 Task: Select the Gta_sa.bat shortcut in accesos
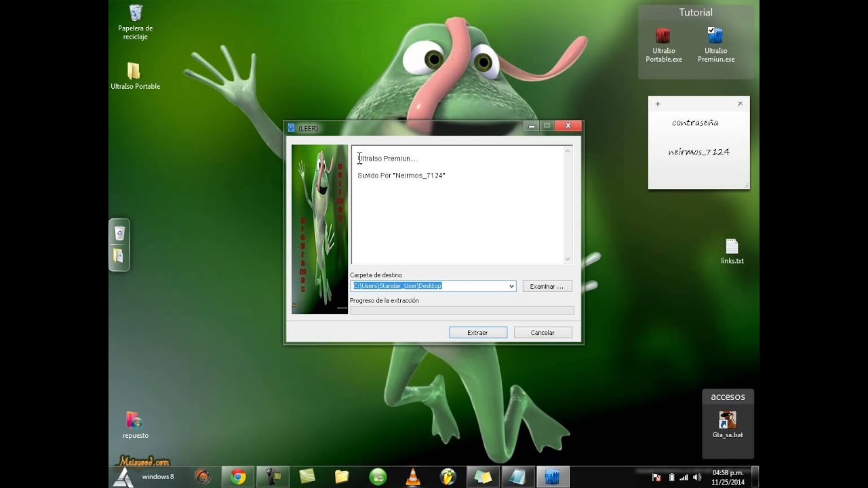[x=728, y=425]
